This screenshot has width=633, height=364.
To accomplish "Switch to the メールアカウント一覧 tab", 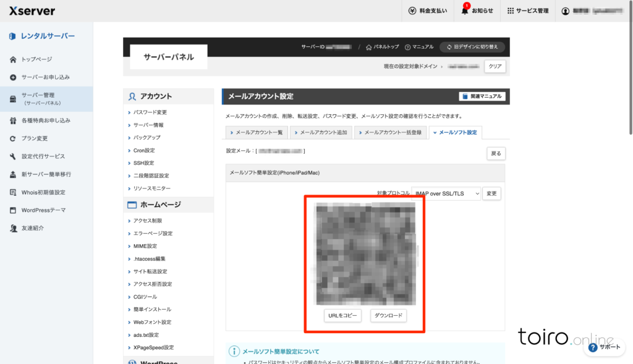I will tap(255, 133).
